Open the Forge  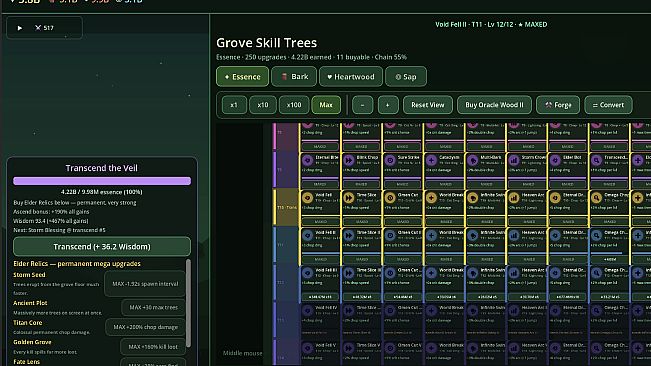pos(558,105)
